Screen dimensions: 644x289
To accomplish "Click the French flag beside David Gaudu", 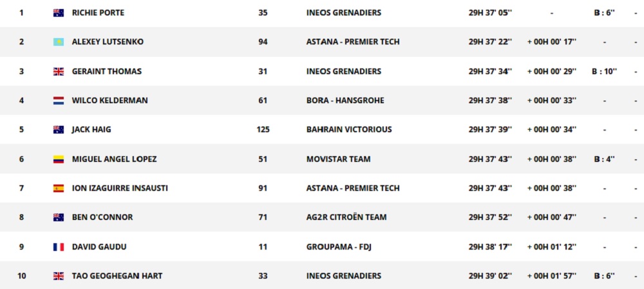I will coord(59,247).
